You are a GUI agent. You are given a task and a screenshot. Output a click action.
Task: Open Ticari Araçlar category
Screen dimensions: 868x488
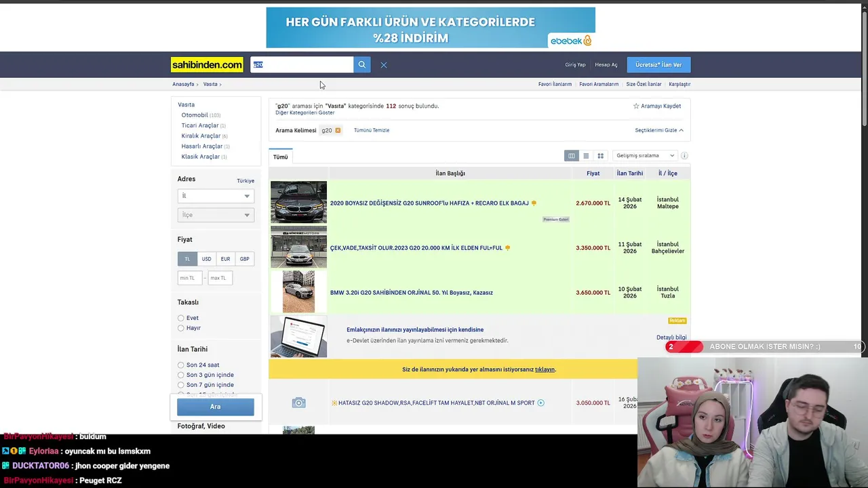pos(200,125)
